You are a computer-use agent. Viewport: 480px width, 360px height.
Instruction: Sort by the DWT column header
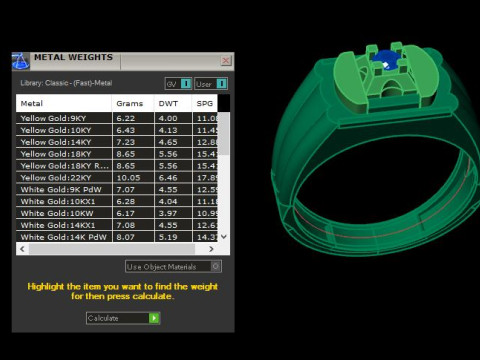point(173,103)
